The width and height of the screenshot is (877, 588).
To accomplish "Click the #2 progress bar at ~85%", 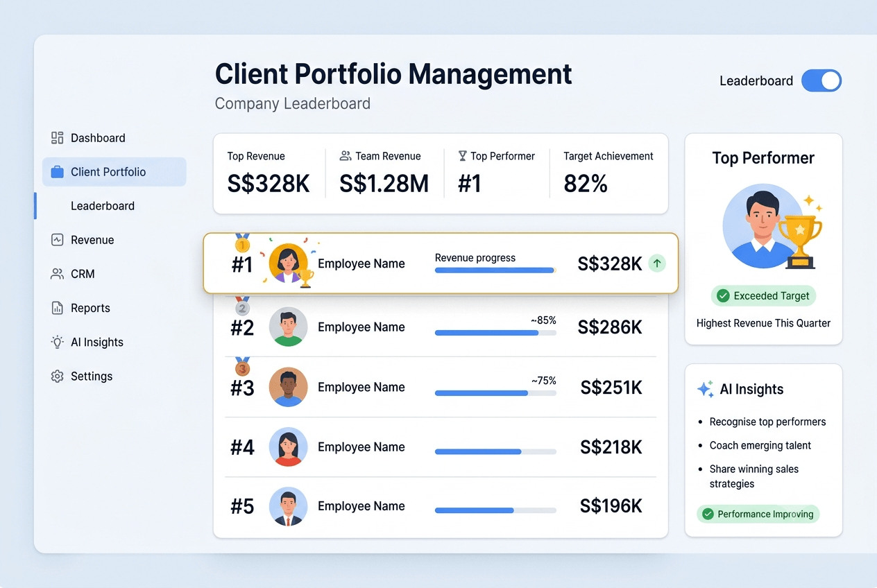I will point(495,333).
